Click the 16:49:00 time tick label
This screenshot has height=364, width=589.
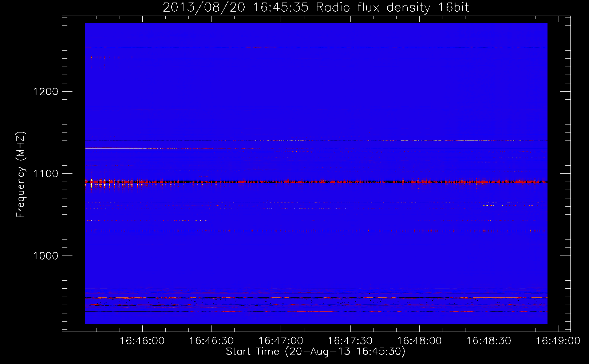click(x=558, y=341)
